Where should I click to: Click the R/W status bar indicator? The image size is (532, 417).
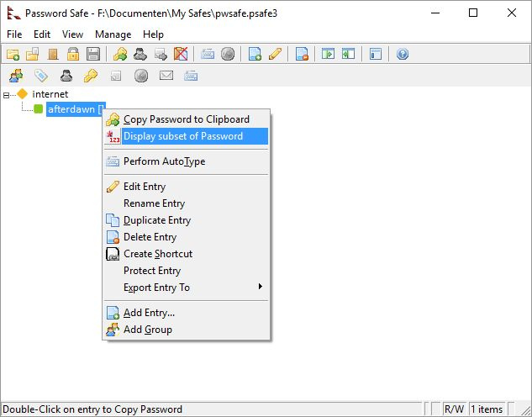coord(455,409)
